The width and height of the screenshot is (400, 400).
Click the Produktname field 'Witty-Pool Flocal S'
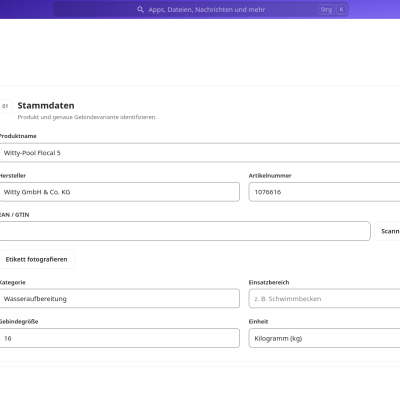coord(199,153)
